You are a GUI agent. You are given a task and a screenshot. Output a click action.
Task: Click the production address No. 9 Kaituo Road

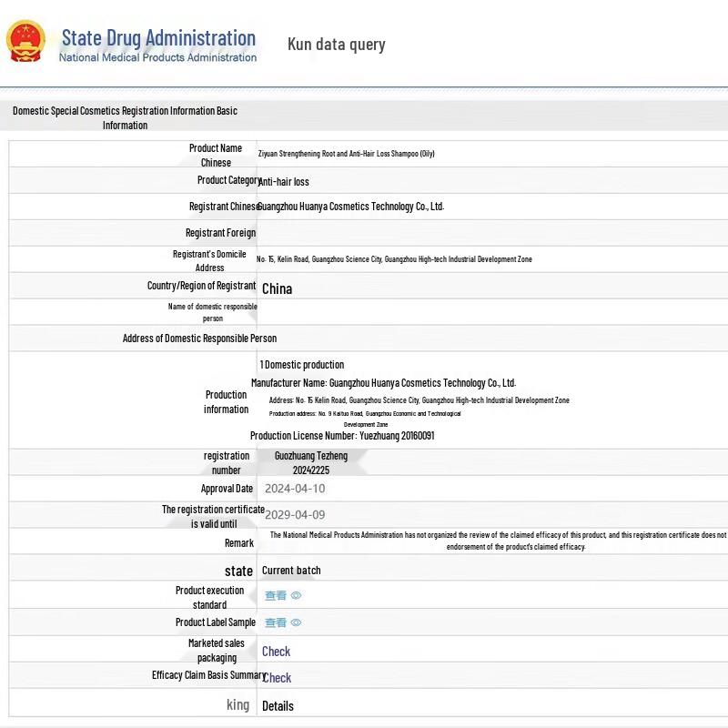click(365, 419)
